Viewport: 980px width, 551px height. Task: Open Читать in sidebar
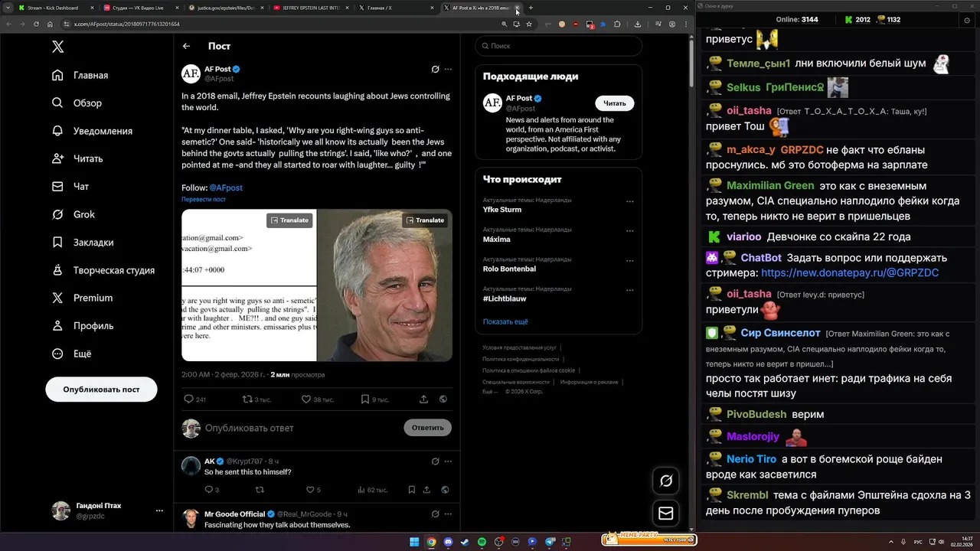click(x=77, y=158)
